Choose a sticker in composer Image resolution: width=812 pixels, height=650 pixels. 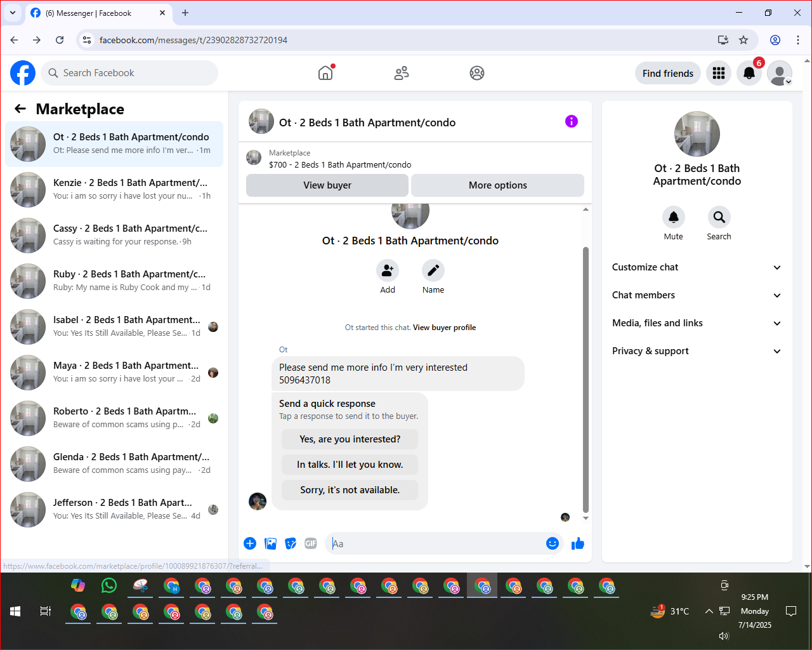tap(291, 543)
